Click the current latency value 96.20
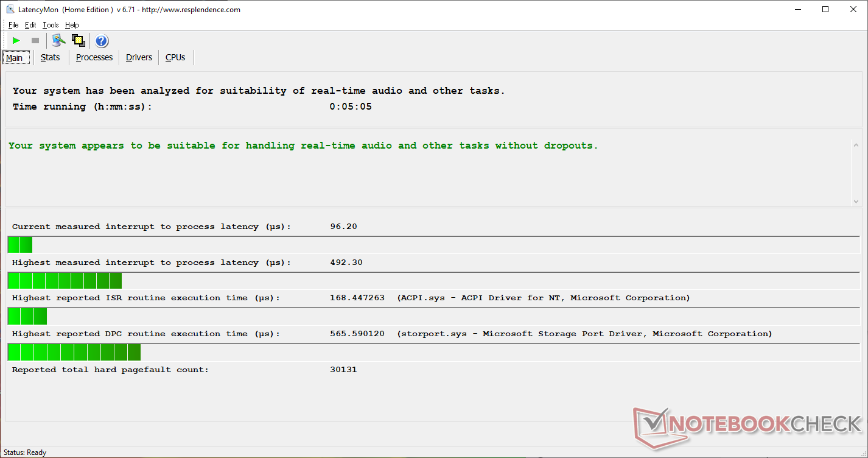Viewport: 868px width, 458px height. (x=343, y=227)
